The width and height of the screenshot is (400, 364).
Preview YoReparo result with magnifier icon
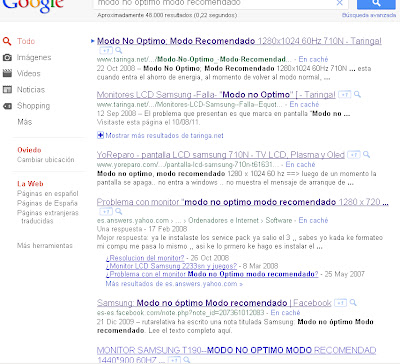tap(366, 155)
